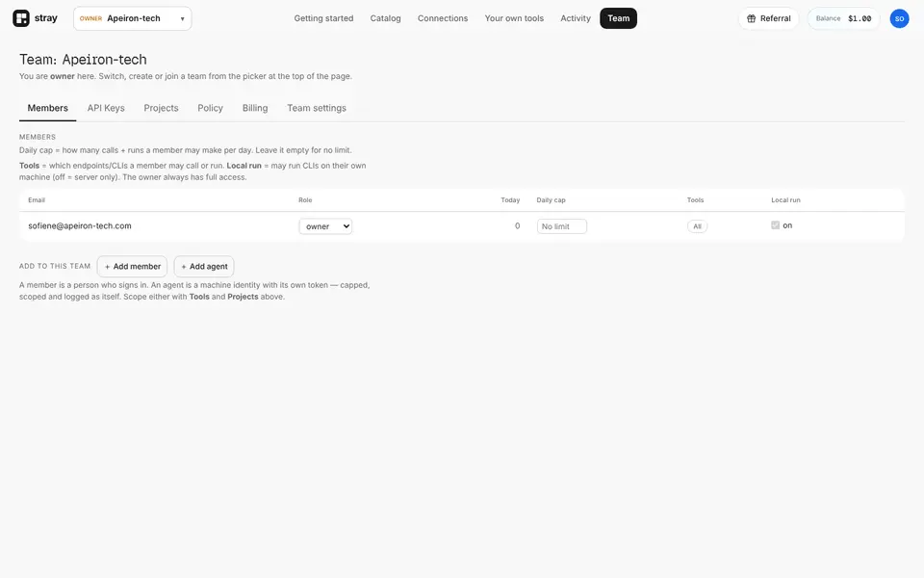The height and width of the screenshot is (578, 924).
Task: Click the ADD TO THIS TEAM label
Action: [x=55, y=266]
